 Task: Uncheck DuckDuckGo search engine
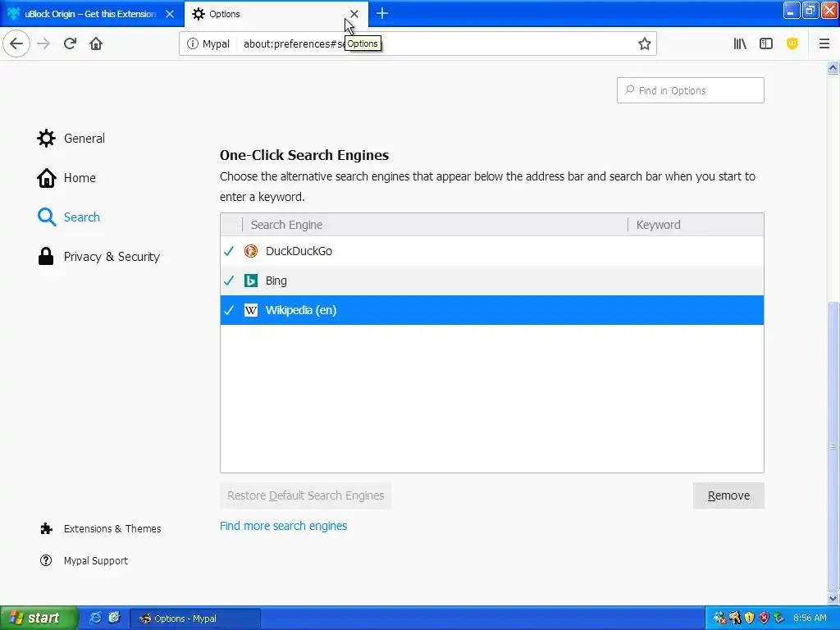[x=229, y=251]
